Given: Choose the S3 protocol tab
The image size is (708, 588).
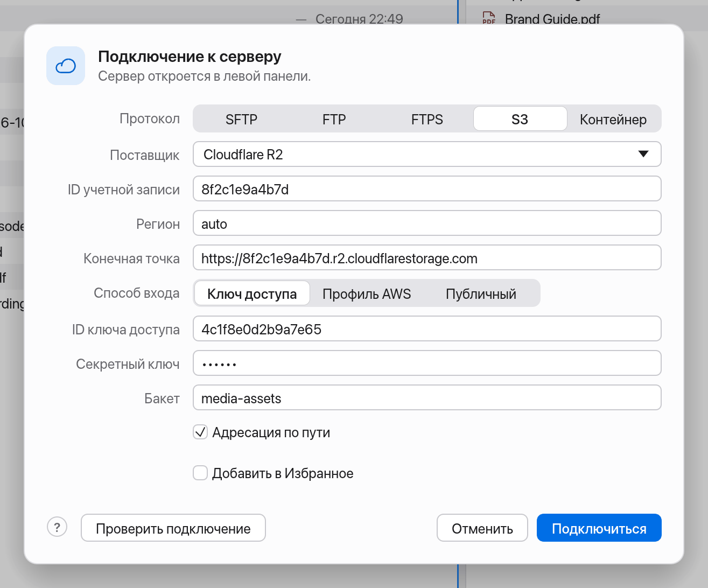Looking at the screenshot, I should point(520,118).
